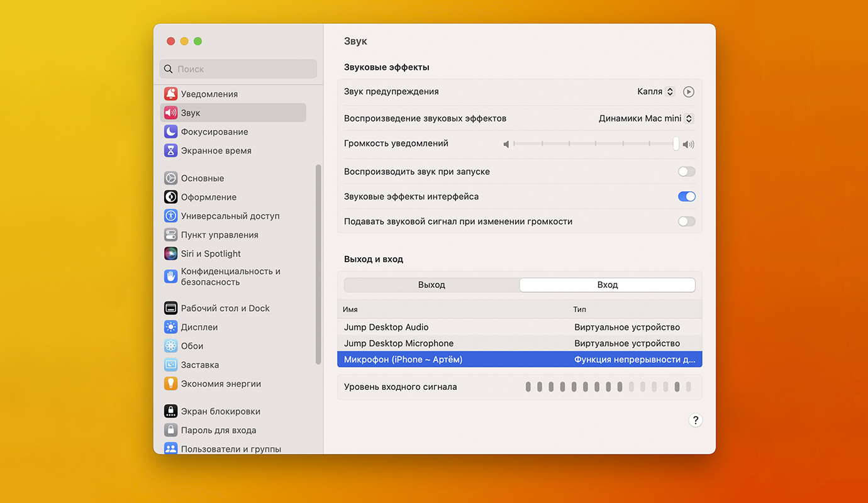The height and width of the screenshot is (503, 868).
Task: Click the Пароль для входа padlock icon
Action: [170, 430]
